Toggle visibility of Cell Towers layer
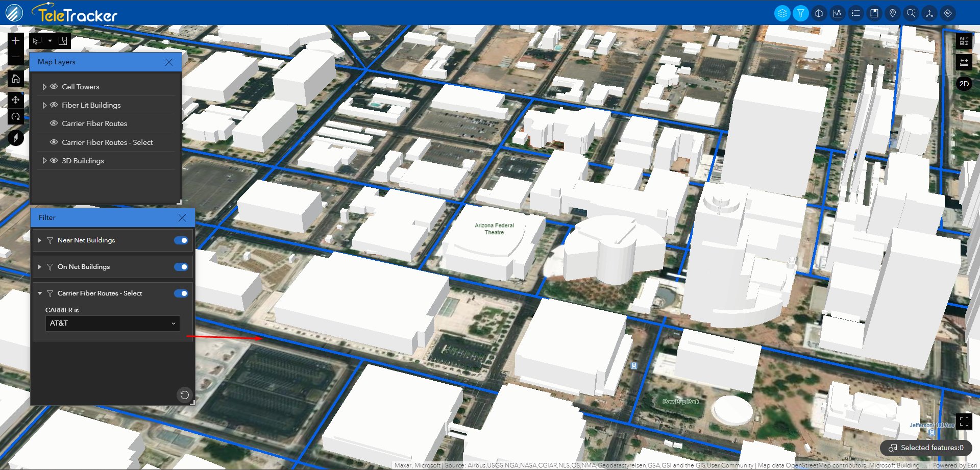 (x=54, y=87)
